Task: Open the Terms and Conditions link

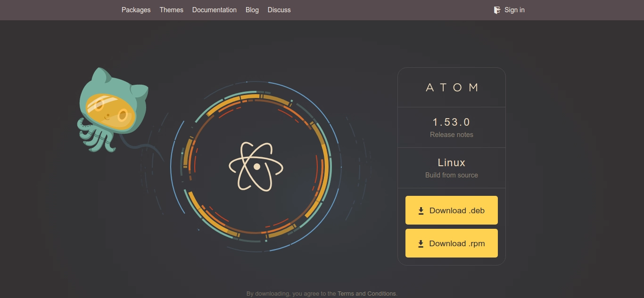Action: click(x=367, y=294)
